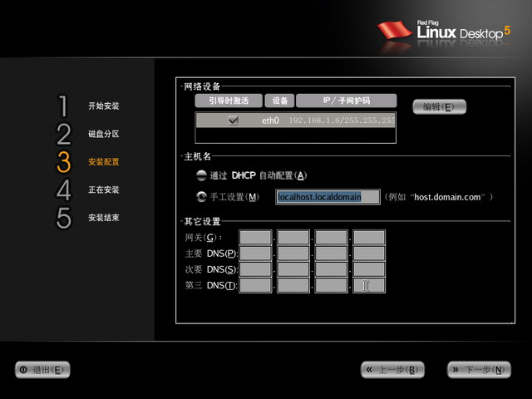
Task: Select the eth0 network device row
Action: point(296,121)
